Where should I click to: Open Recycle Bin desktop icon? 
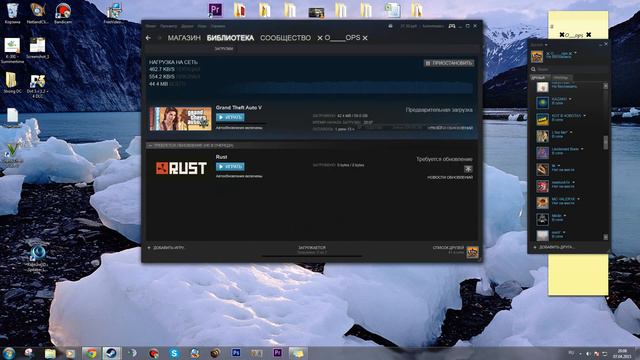click(x=12, y=13)
